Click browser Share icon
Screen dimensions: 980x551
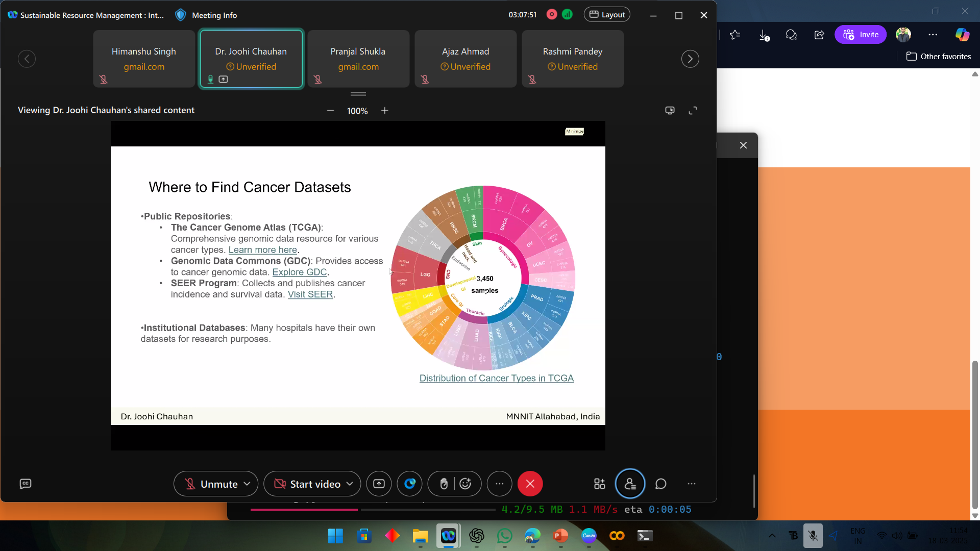tap(819, 35)
